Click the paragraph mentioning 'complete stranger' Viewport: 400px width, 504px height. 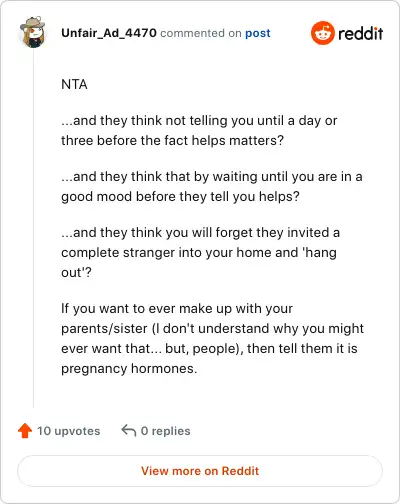200,252
